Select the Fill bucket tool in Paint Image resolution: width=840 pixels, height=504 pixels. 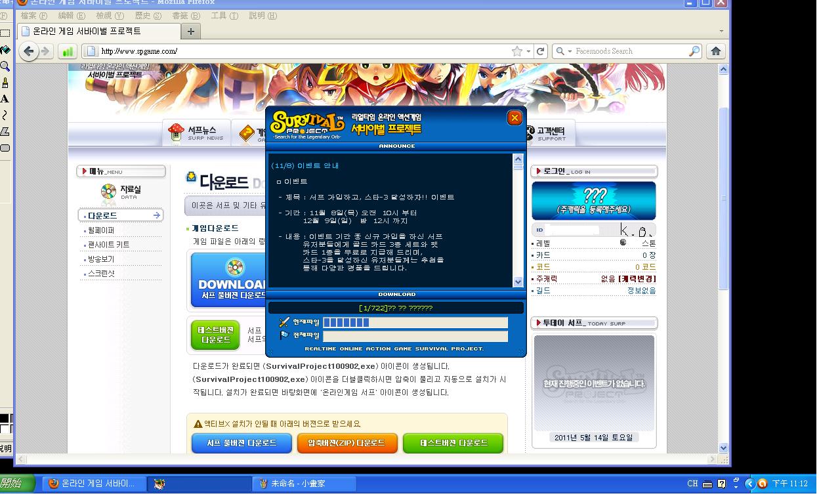(x=5, y=50)
